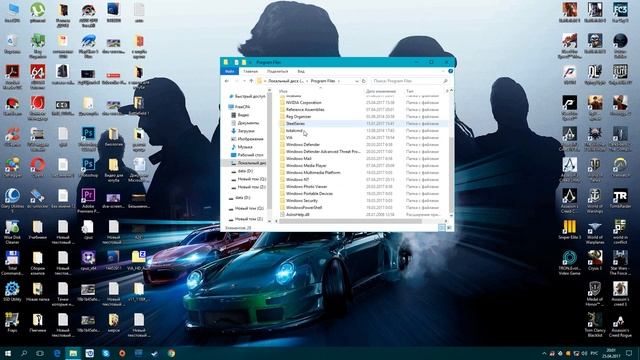Viewport: 640px width, 360px height.
Task: Select the Assassin's Creed Rogue icon
Action: [620, 325]
